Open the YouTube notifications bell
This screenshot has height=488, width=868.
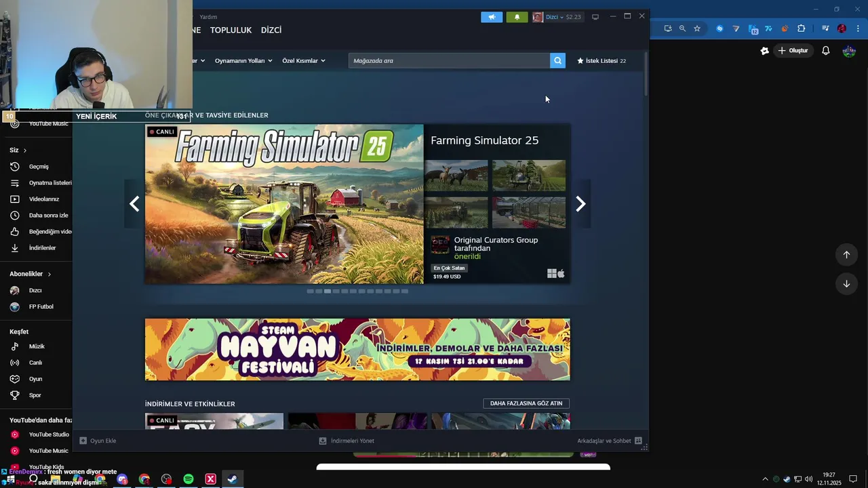coord(826,51)
